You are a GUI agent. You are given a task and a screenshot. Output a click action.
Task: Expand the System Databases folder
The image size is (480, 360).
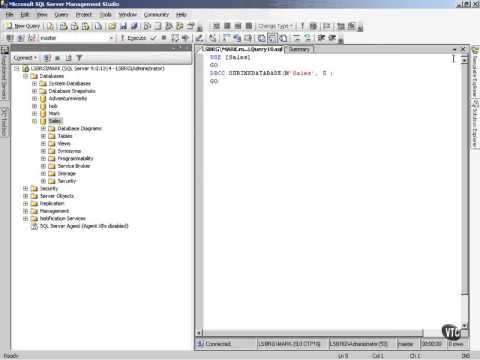pyautogui.click(x=34, y=83)
